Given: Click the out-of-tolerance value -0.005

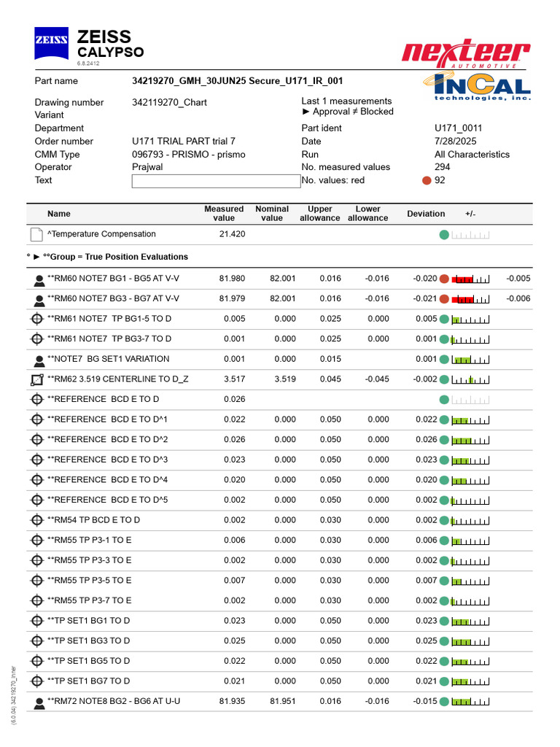Looking at the screenshot, I should click(518, 279).
